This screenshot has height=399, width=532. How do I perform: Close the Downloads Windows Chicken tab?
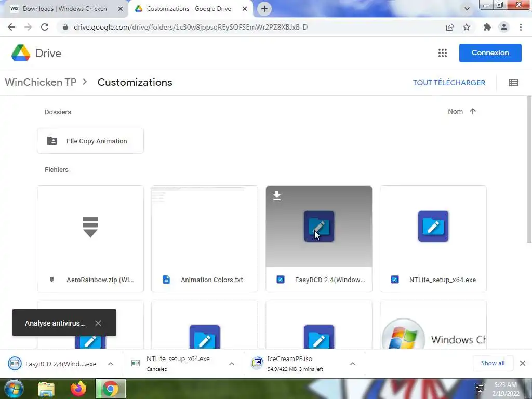[121, 9]
